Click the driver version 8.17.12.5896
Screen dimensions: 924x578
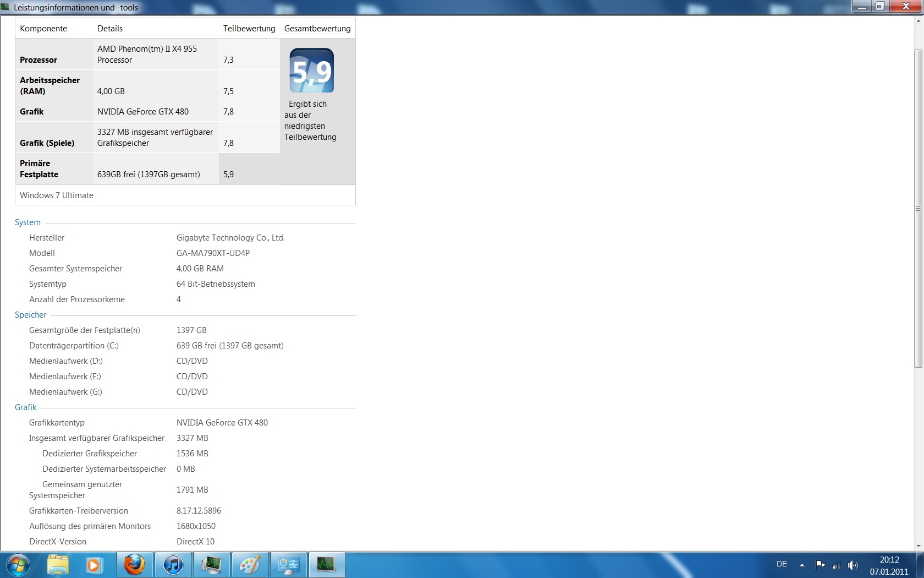pos(199,511)
